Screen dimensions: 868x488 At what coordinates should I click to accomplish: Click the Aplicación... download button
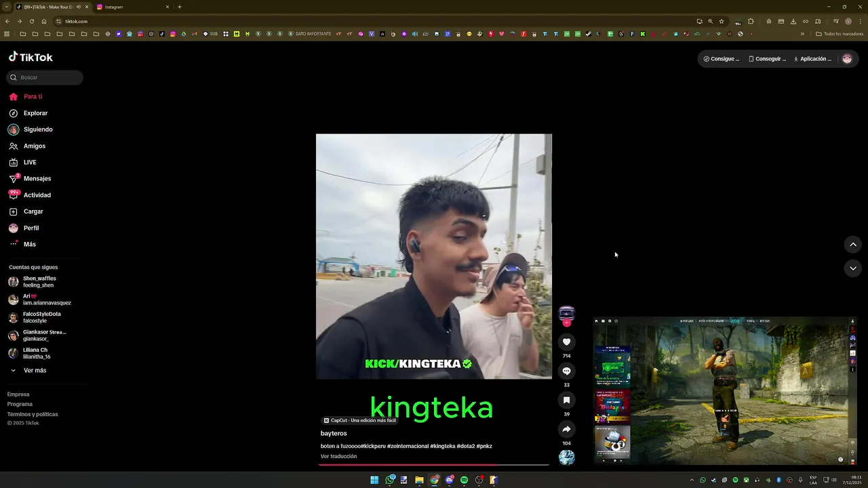pyautogui.click(x=812, y=59)
